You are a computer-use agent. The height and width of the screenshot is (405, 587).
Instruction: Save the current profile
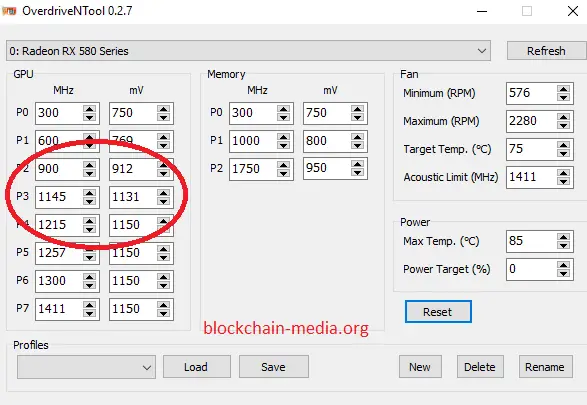[x=274, y=367]
